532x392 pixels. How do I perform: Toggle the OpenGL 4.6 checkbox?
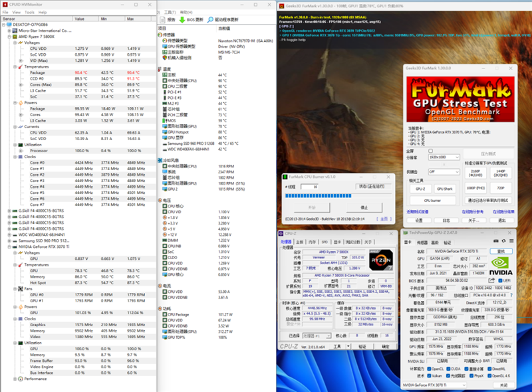click(489, 376)
